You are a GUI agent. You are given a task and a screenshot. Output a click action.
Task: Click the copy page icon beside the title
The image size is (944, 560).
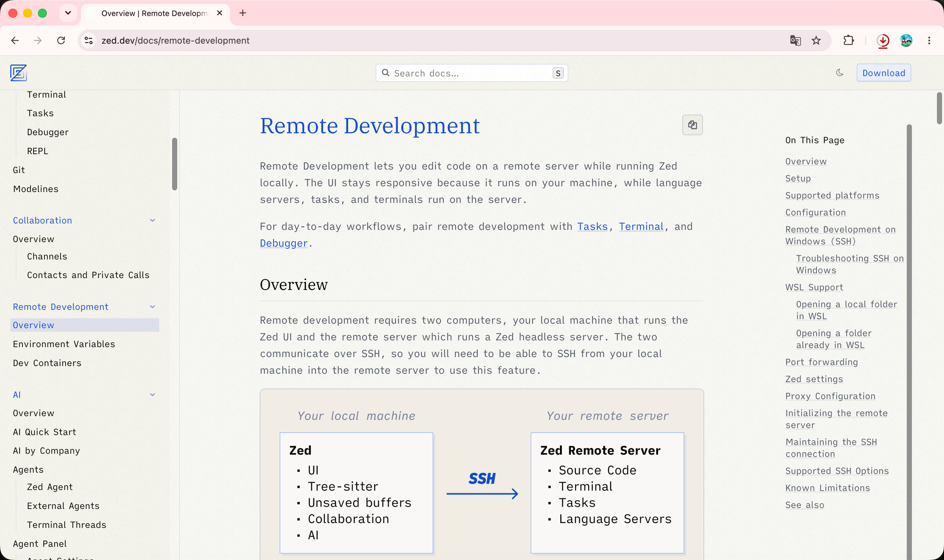point(692,125)
